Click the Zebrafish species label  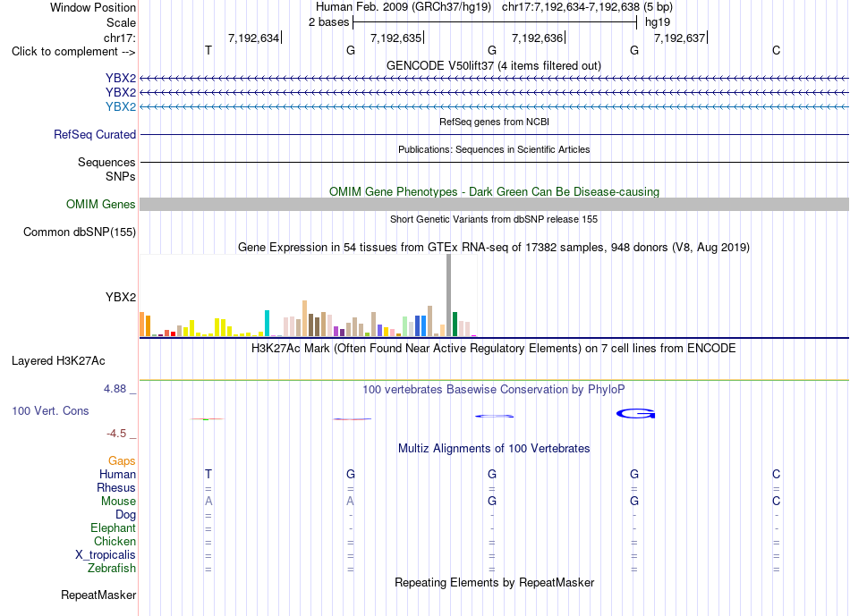[x=112, y=569]
